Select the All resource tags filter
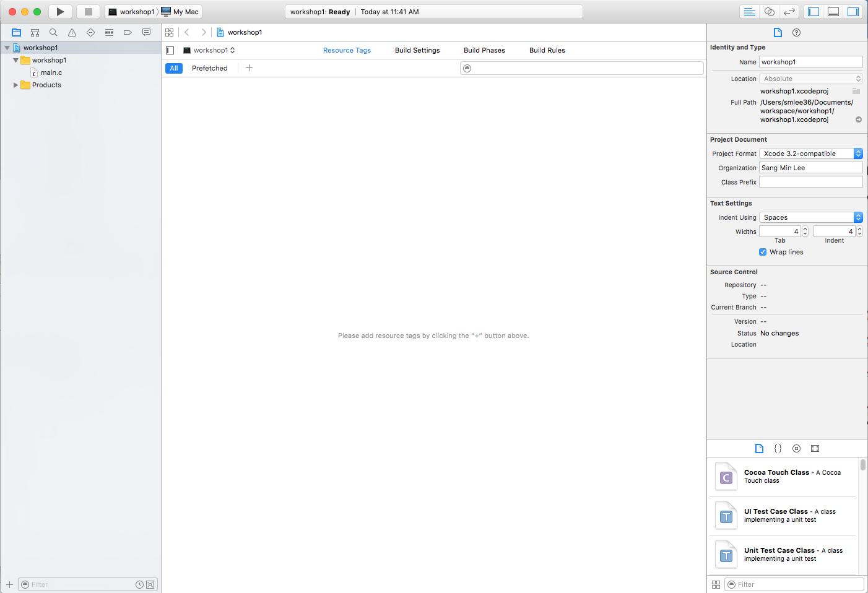Screen dimensions: 868x593 (174, 68)
